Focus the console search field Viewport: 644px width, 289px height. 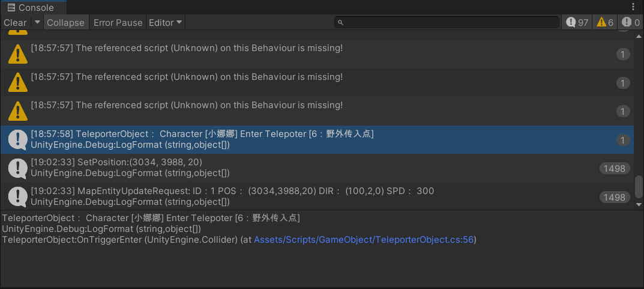tap(450, 23)
